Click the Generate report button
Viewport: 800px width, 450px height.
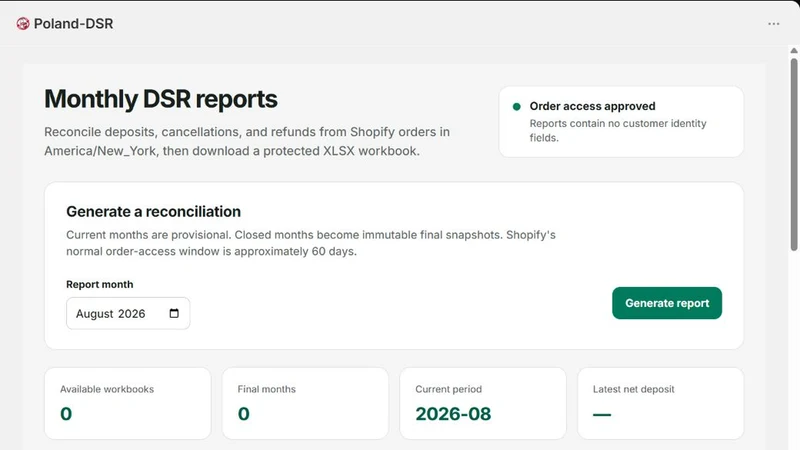667,303
